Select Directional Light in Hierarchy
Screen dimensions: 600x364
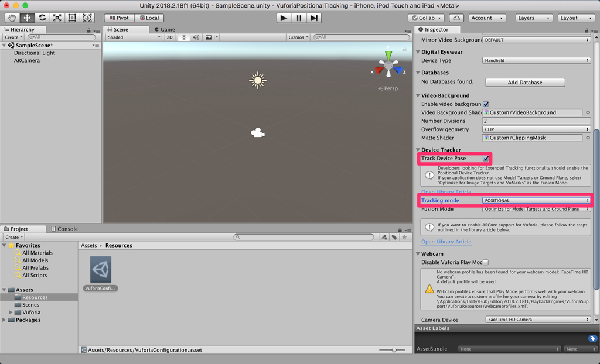point(35,53)
